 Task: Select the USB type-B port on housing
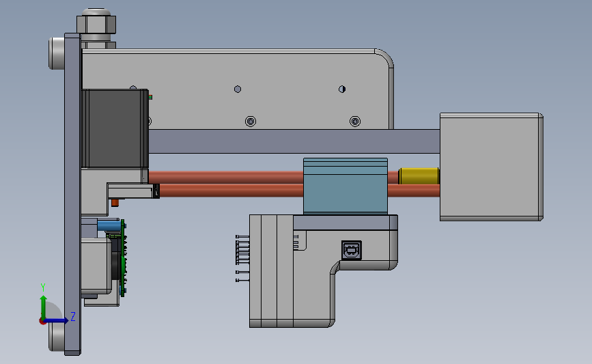click(x=352, y=250)
